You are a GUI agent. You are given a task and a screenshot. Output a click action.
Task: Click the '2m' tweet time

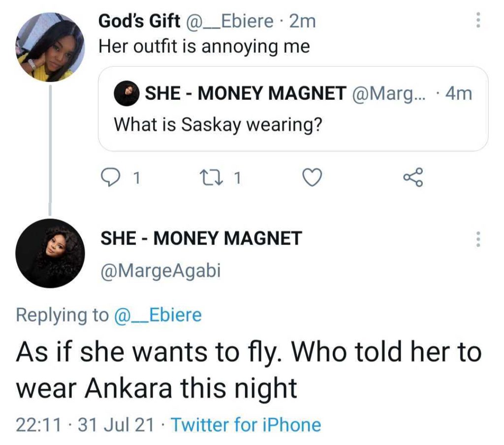302,21
